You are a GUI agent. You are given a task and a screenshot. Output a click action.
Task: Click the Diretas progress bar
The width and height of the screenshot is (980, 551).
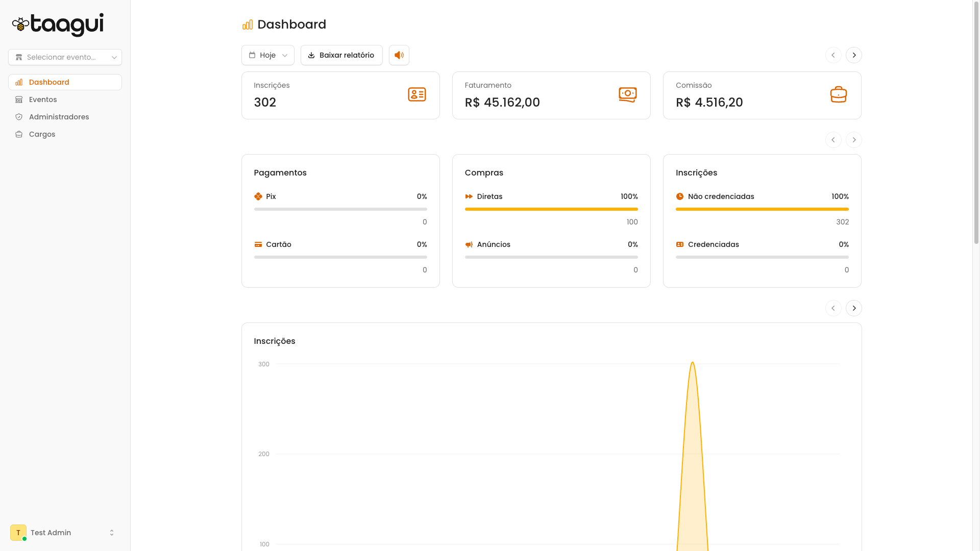click(551, 209)
